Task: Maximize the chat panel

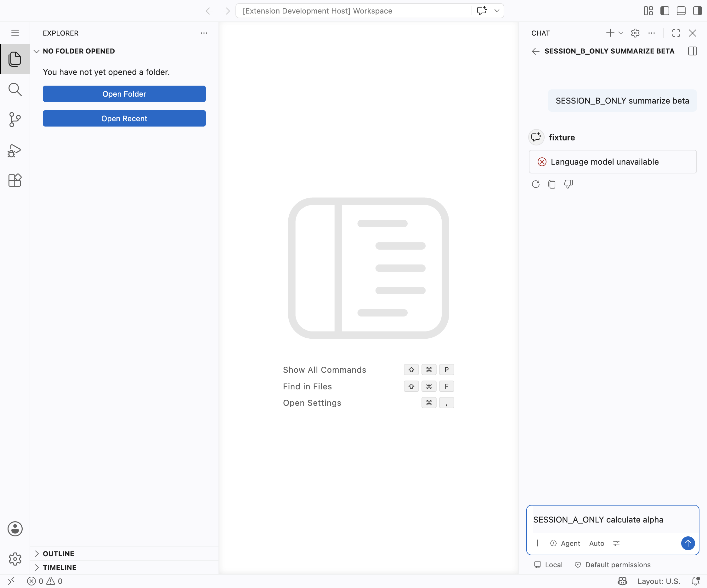Action: [x=676, y=33]
